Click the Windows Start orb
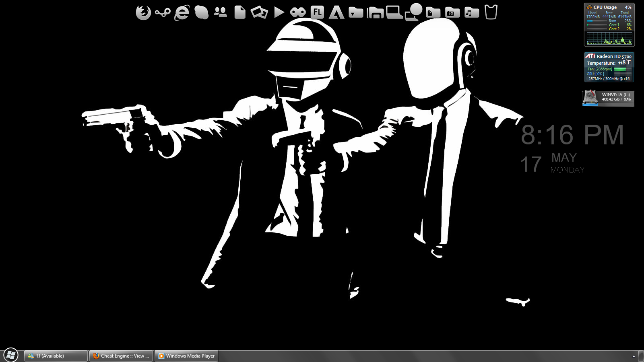 11,355
